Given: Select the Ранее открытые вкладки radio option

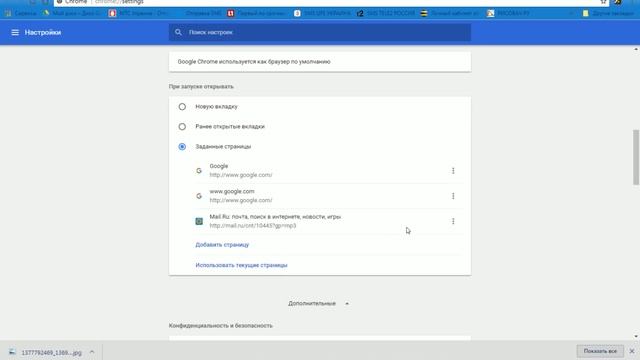Looking at the screenshot, I should click(x=182, y=127).
